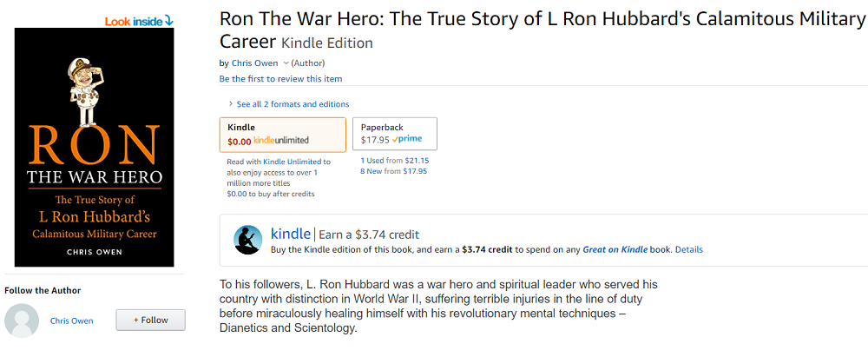Click the author avatar placeholder icon
868x357 pixels.
[x=22, y=321]
